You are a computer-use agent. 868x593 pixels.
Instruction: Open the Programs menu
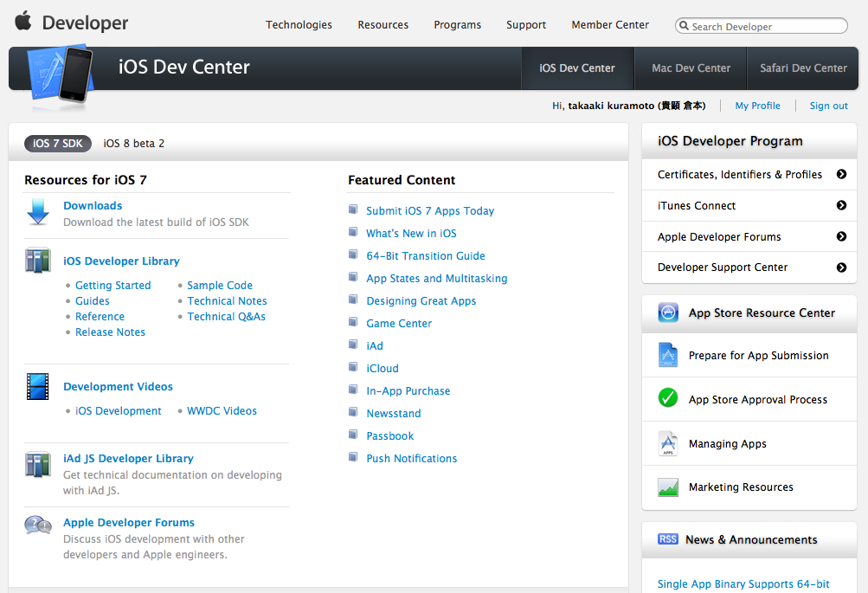tap(457, 25)
